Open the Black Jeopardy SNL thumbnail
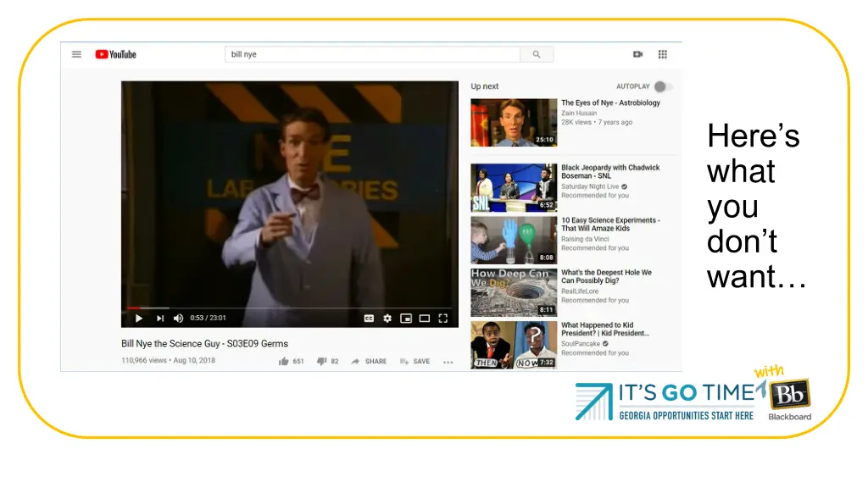This screenshot has height=488, width=868. click(x=514, y=187)
